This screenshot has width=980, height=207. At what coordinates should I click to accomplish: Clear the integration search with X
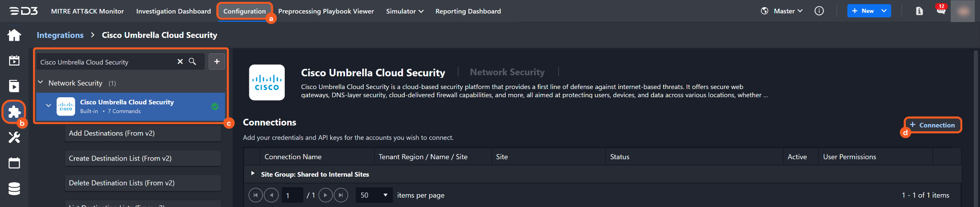tap(180, 62)
